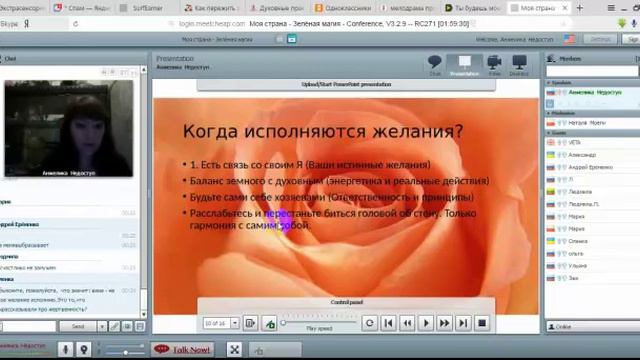Restart presentation with the reload playback icon

tap(369, 323)
